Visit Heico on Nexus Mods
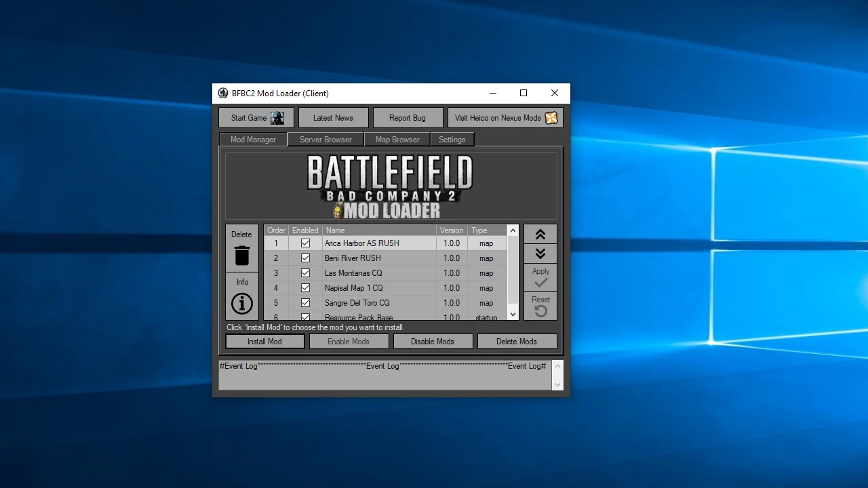 505,118
